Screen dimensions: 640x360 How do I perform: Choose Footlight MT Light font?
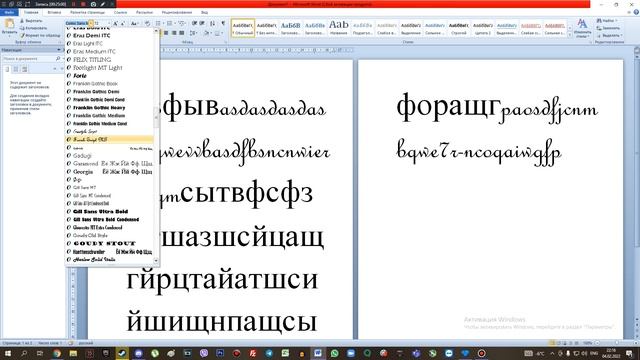tap(109, 67)
